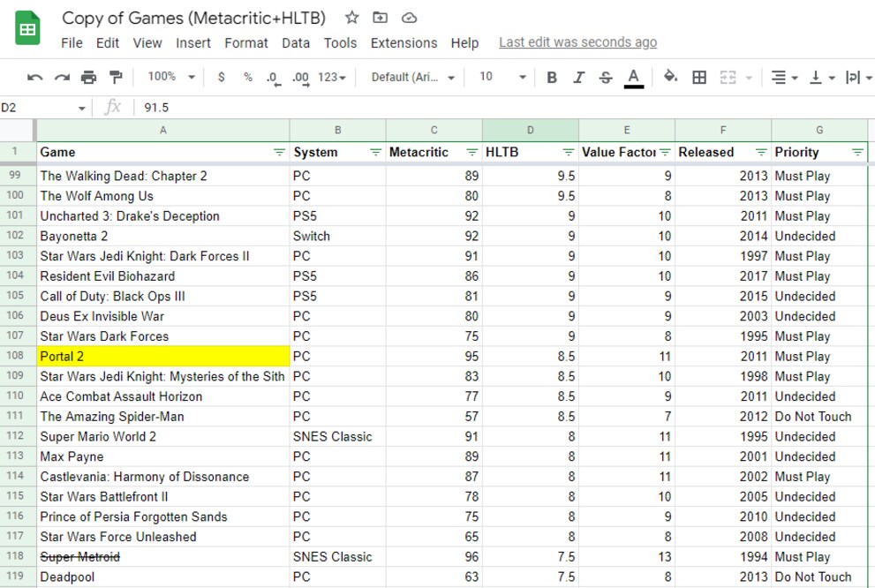Undo the last action
This screenshot has width=875, height=588.
(x=34, y=77)
